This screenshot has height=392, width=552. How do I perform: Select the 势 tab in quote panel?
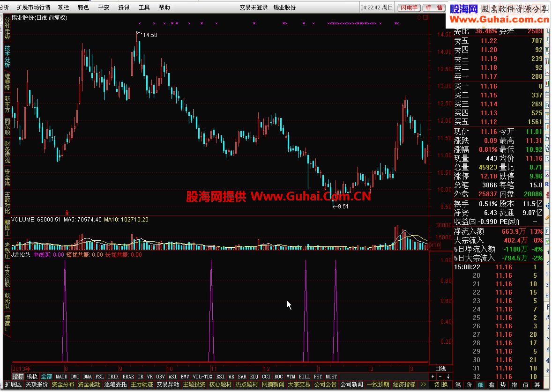pos(503,385)
